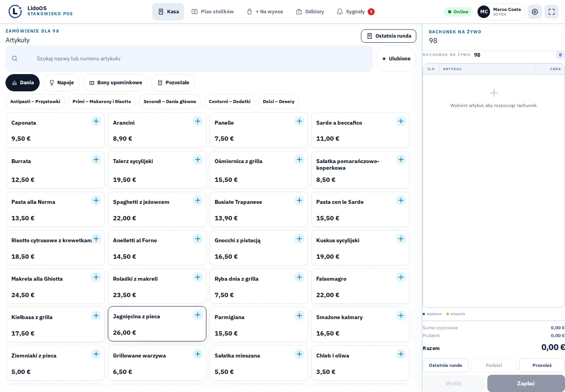565x392 pixels.
Task: Add Ośmiornica z grilla via plus icon
Action: coord(299,160)
